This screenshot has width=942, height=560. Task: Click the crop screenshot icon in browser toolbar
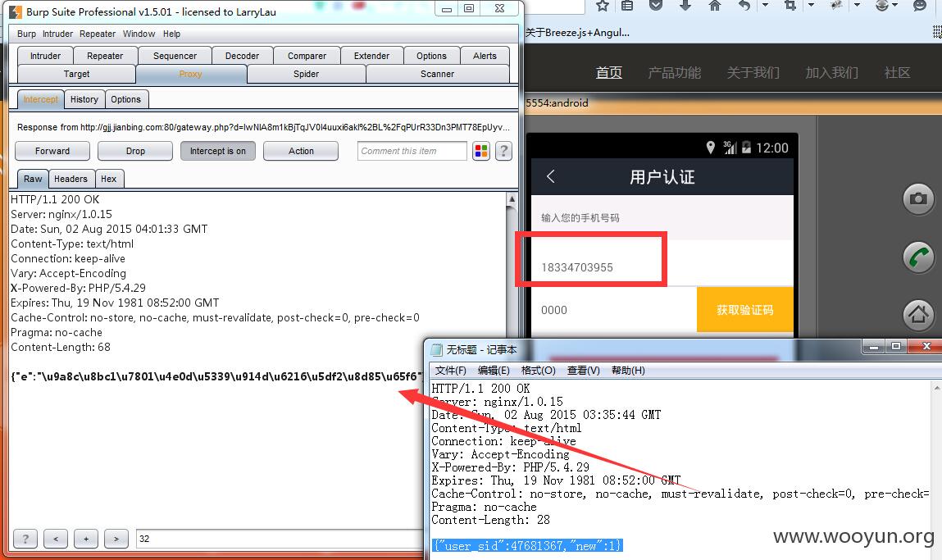click(x=790, y=6)
